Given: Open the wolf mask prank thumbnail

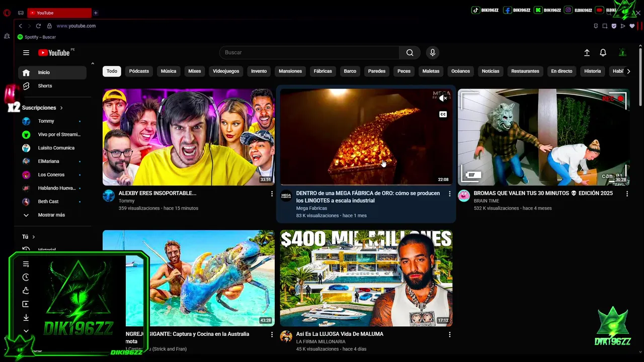Looking at the screenshot, I should click(x=544, y=137).
